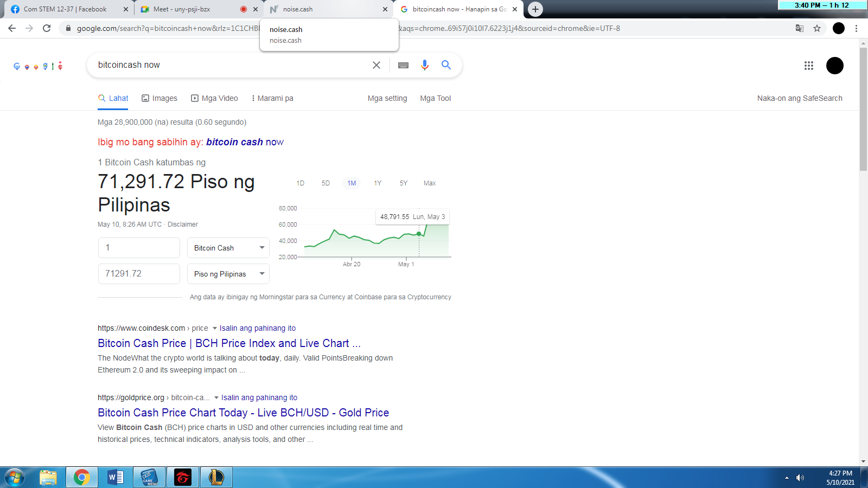Open the Google apps grid
Image resolution: width=868 pixels, height=488 pixels.
pyautogui.click(x=809, y=66)
